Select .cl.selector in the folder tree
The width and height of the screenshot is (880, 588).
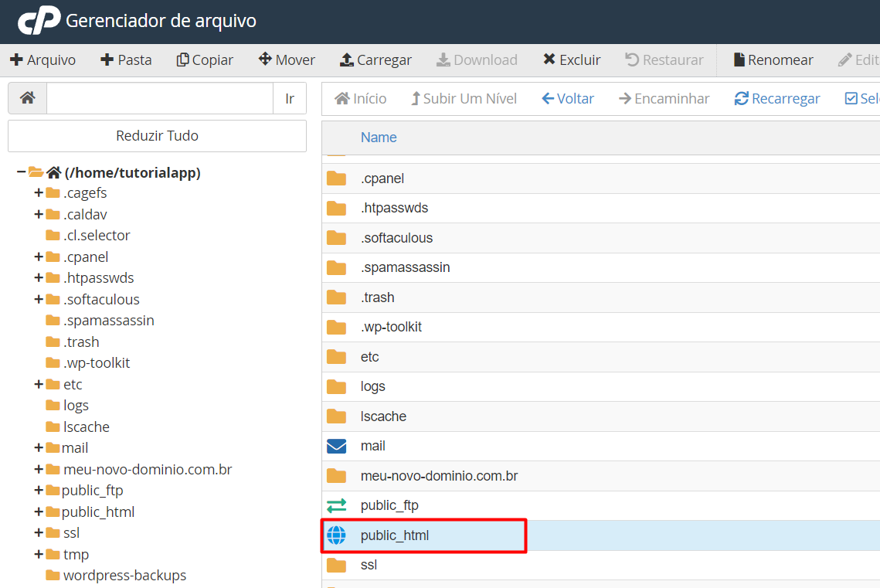(x=97, y=236)
